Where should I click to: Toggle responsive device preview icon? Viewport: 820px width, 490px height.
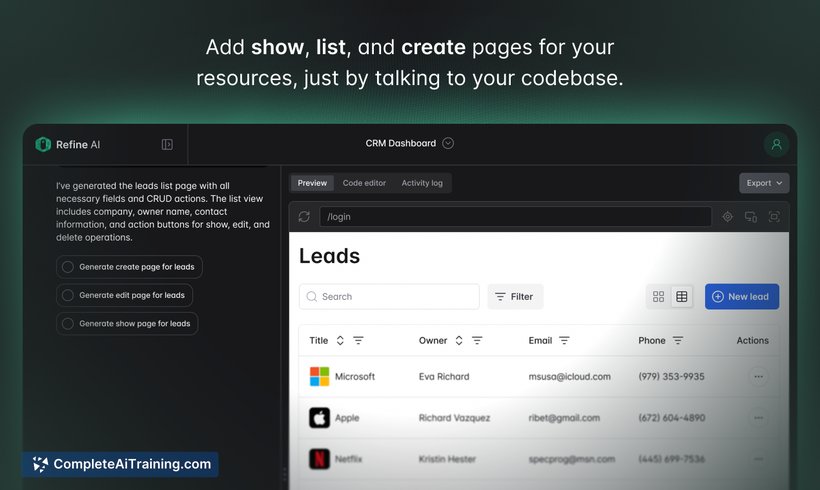[x=751, y=216]
